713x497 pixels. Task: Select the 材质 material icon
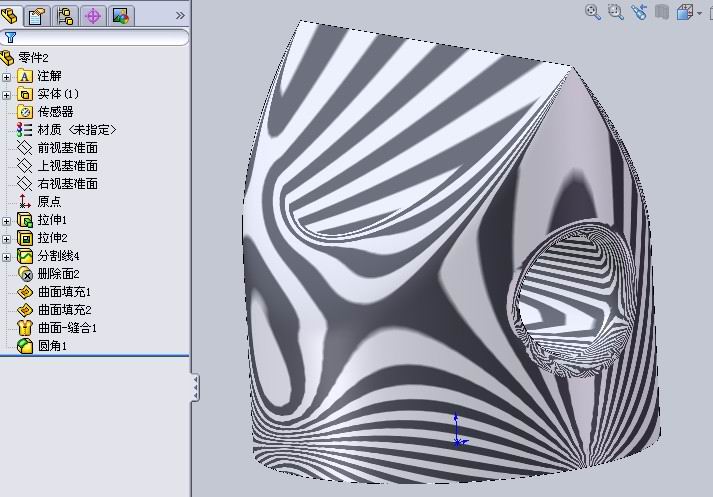pos(25,130)
